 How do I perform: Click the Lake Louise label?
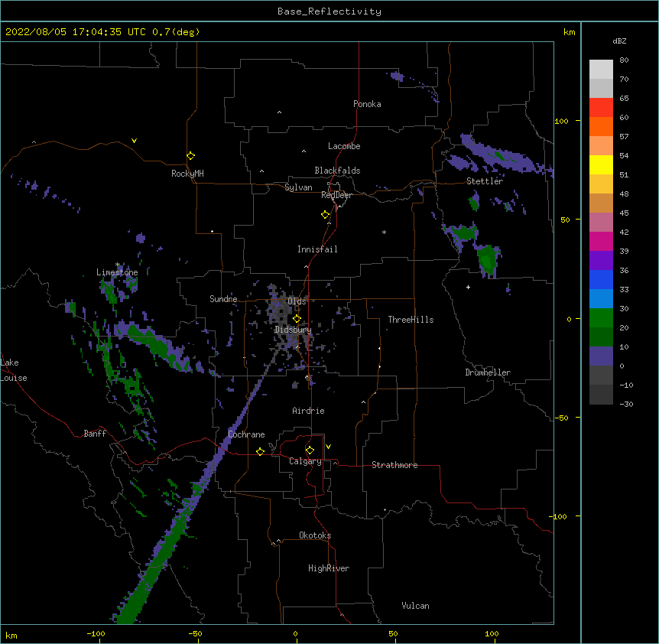pyautogui.click(x=14, y=370)
